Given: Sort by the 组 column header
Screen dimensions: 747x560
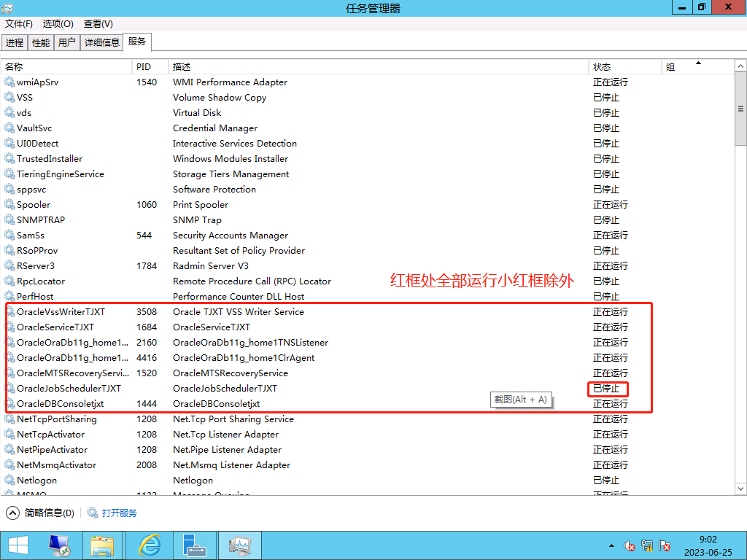Looking at the screenshot, I should (x=697, y=66).
